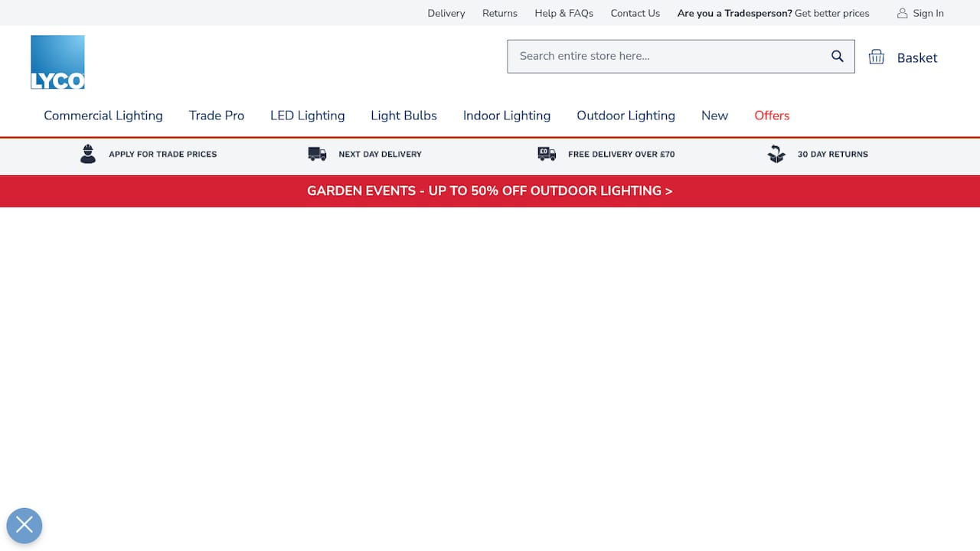Open the Light Bulbs menu

(403, 116)
